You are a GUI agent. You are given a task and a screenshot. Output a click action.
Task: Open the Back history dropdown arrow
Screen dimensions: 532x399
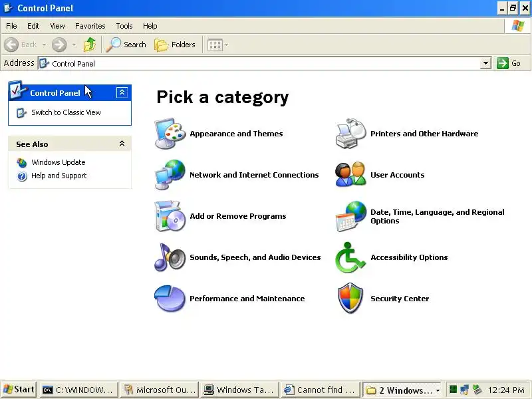tap(44, 45)
